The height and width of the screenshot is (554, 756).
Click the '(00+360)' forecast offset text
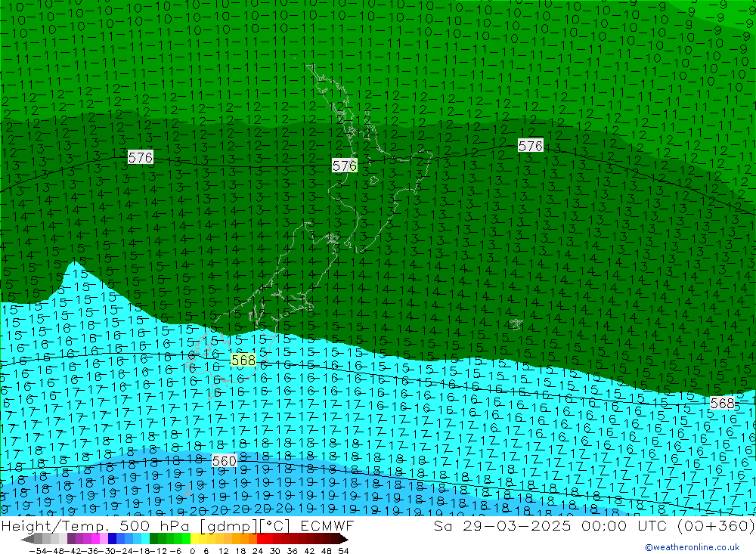716,525
